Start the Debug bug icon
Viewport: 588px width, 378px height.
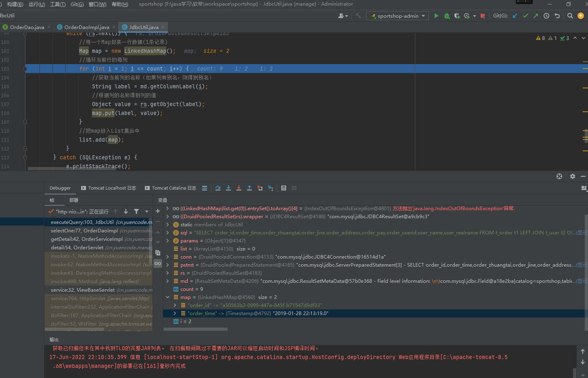pos(447,16)
